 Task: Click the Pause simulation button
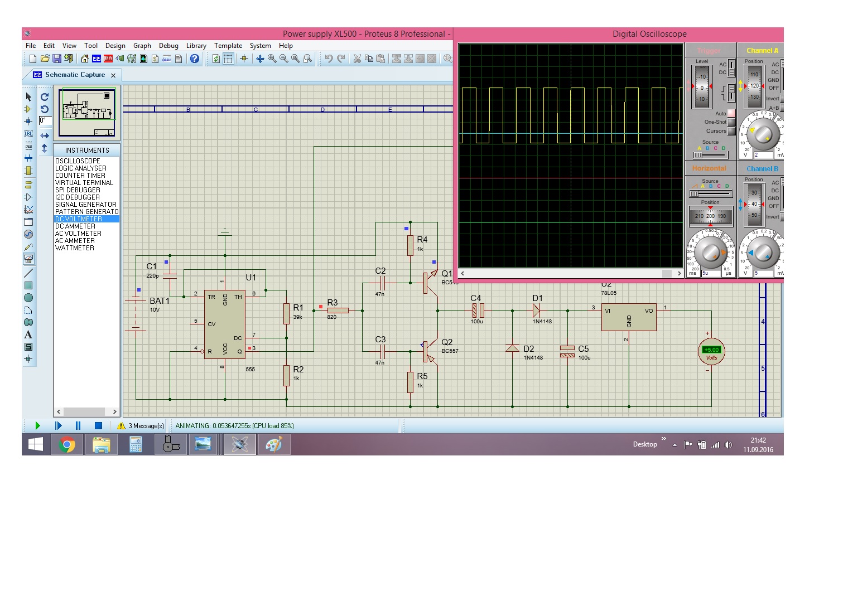(x=78, y=425)
